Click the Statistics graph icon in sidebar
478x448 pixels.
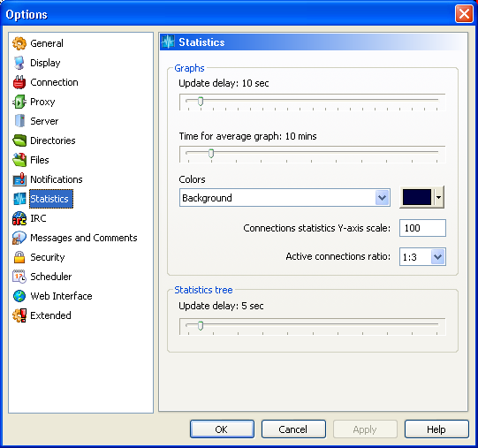19,199
